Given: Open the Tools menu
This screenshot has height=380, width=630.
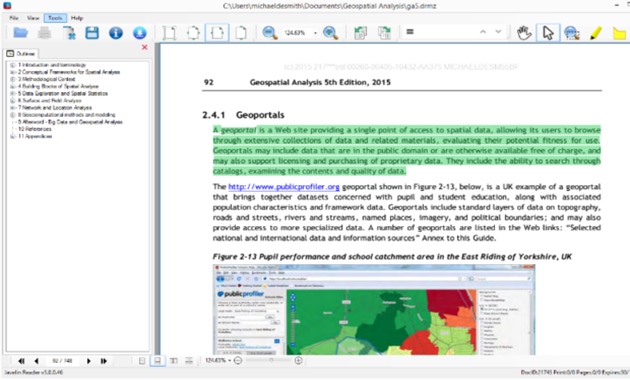Looking at the screenshot, I should point(55,18).
